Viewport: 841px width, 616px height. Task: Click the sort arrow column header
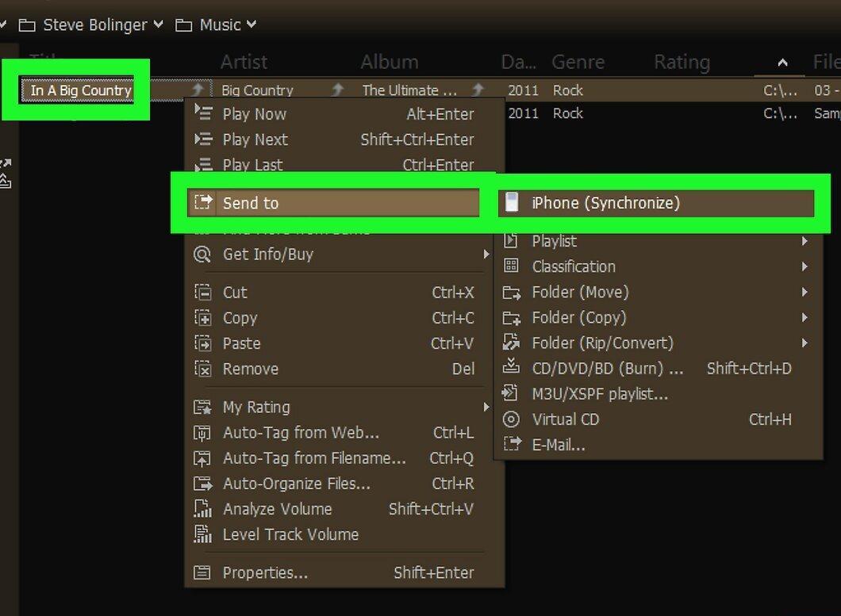(782, 63)
